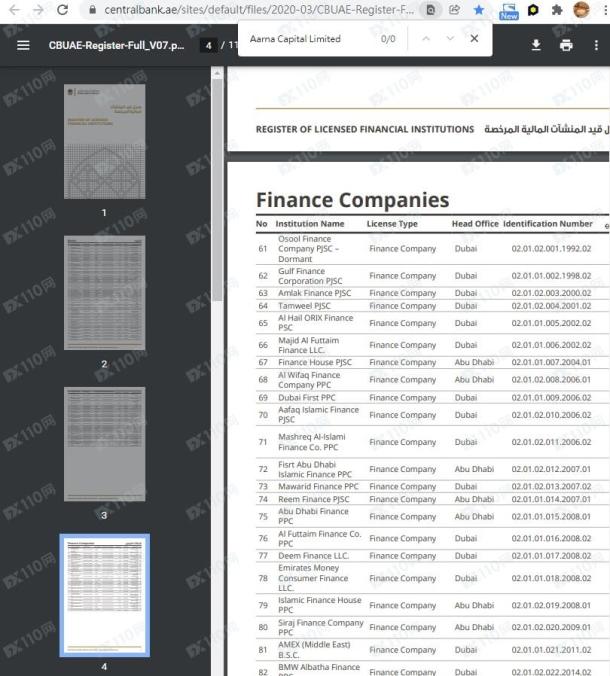Open page 1 thumbnail
Image resolution: width=610 pixels, height=676 pixels.
105,141
